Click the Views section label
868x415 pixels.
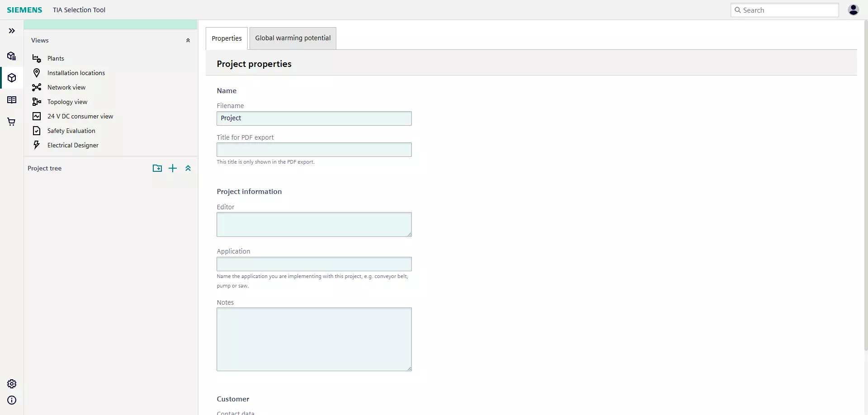click(x=40, y=40)
